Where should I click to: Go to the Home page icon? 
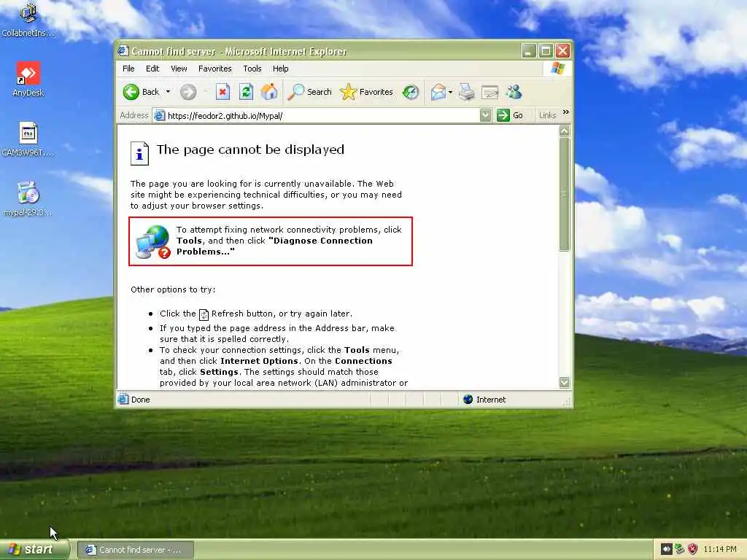(269, 92)
